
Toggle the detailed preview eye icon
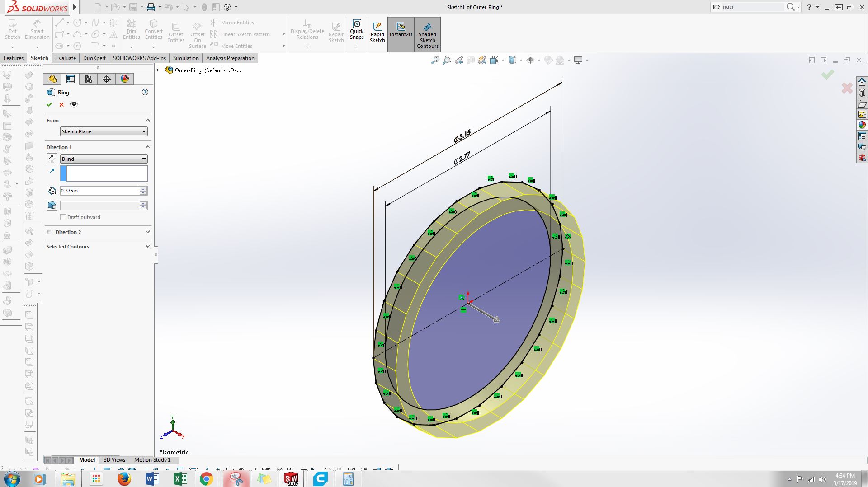[74, 104]
